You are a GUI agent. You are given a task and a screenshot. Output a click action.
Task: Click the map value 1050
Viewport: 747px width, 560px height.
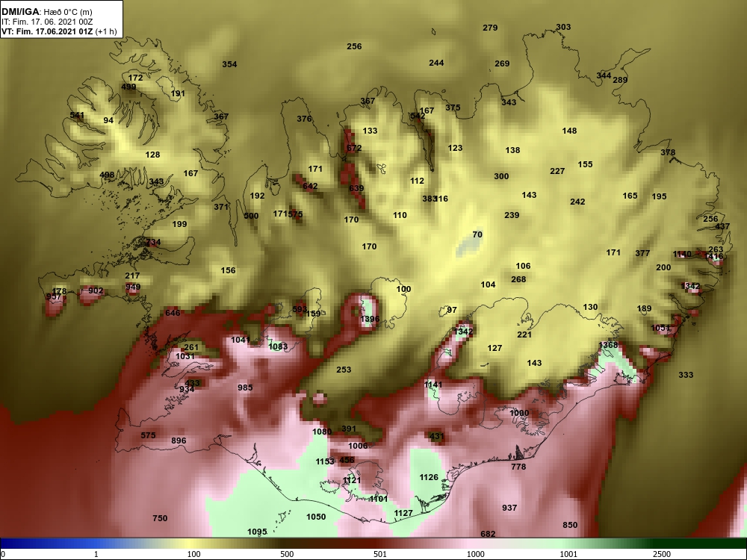[x=316, y=517]
